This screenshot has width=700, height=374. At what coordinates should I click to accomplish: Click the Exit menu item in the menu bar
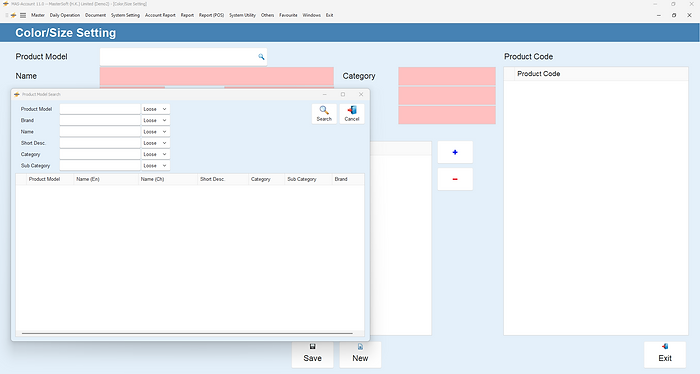coord(329,15)
